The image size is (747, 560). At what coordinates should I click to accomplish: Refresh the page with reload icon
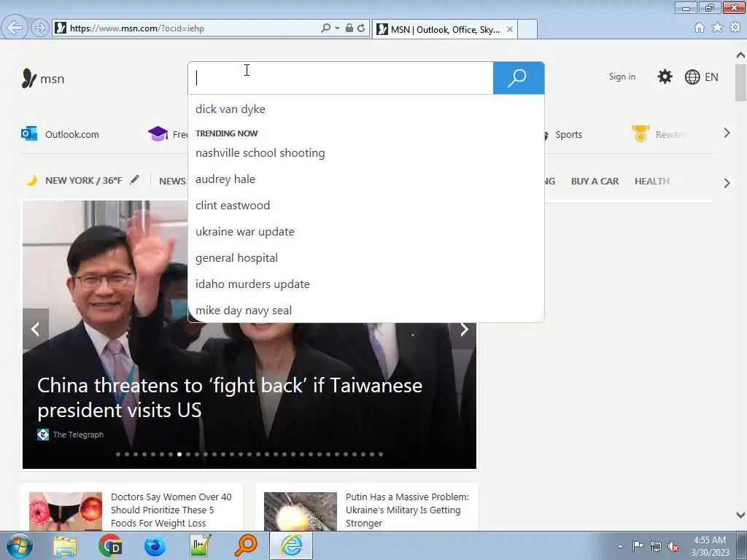click(361, 28)
